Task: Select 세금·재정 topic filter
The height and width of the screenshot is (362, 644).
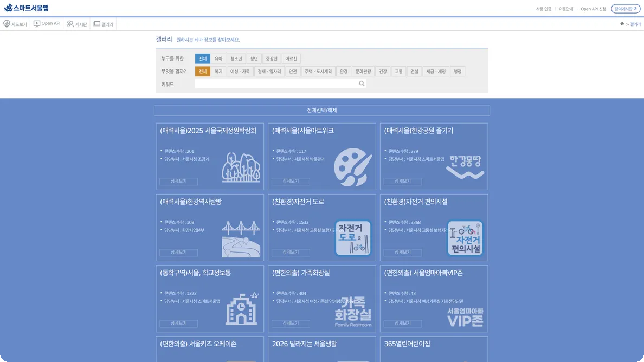Action: pos(436,72)
